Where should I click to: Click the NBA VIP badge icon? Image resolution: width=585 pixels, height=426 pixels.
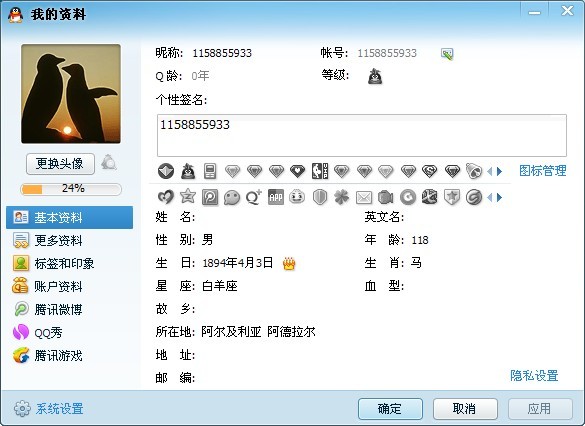(x=320, y=171)
